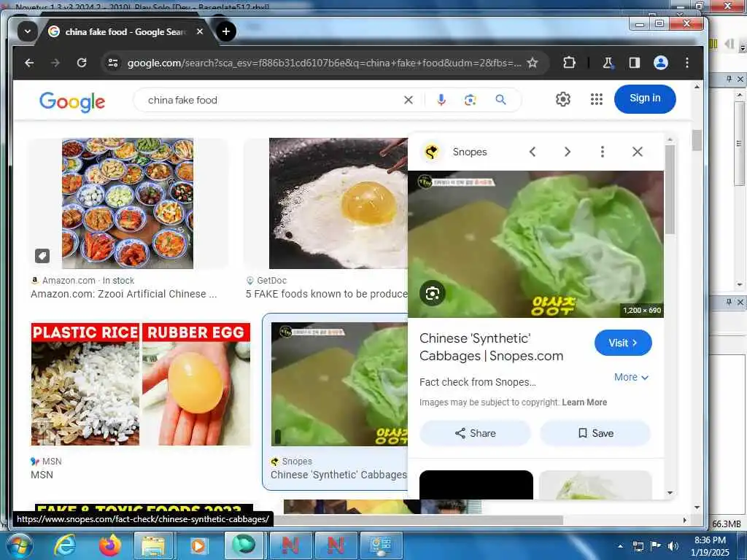The image size is (747, 560).
Task: Reload the Google search page
Action: pos(82,63)
